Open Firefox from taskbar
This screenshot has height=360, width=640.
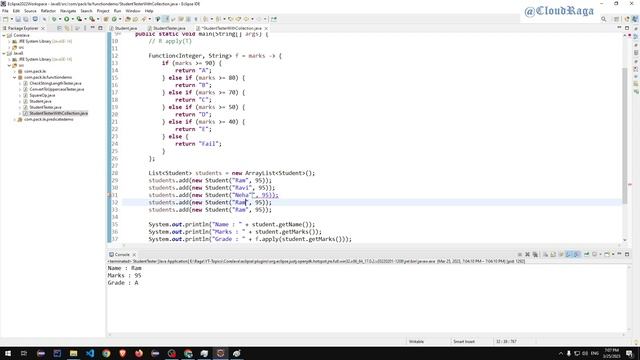[139, 353]
